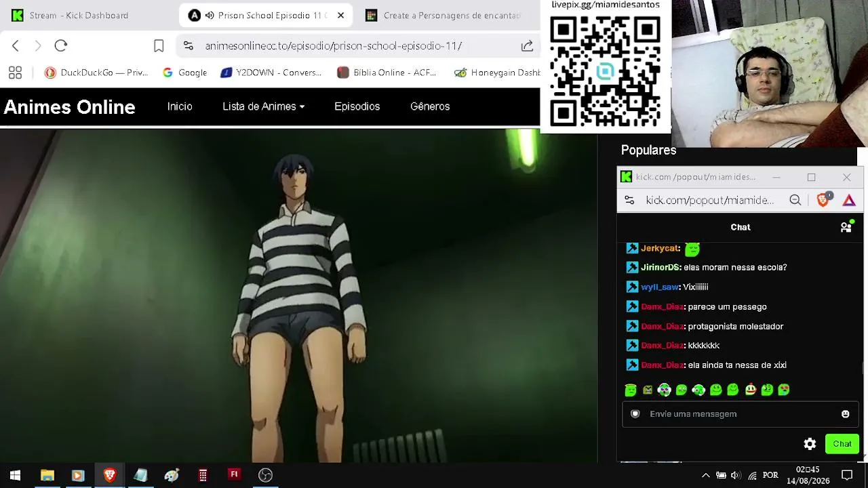Click the shield icon in chat input
The height and width of the screenshot is (488, 868).
click(x=635, y=414)
